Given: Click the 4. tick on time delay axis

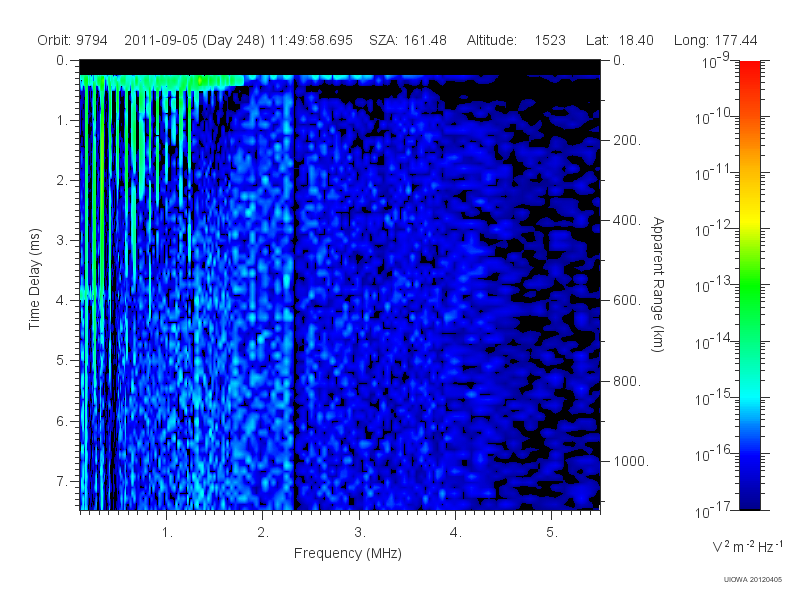Looking at the screenshot, I should [x=62, y=301].
